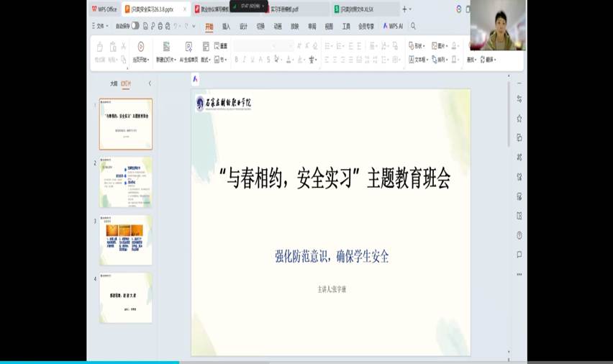Select slide 1 thumbnail
The height and width of the screenshot is (364, 613).
126,124
